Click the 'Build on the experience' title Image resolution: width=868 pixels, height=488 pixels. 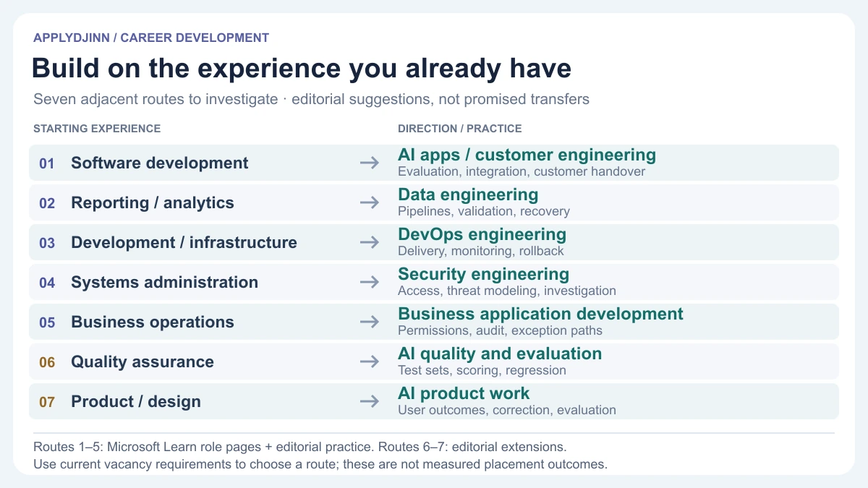coord(302,68)
